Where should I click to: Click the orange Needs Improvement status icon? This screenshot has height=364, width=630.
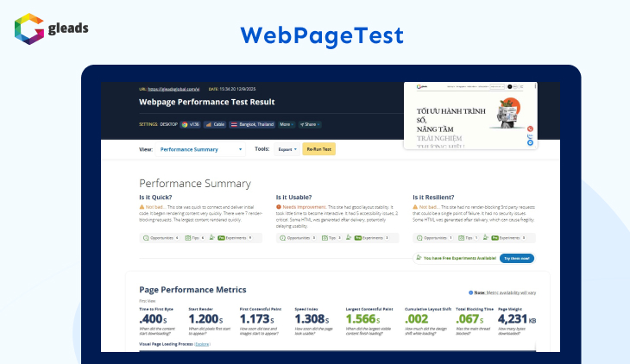click(279, 208)
